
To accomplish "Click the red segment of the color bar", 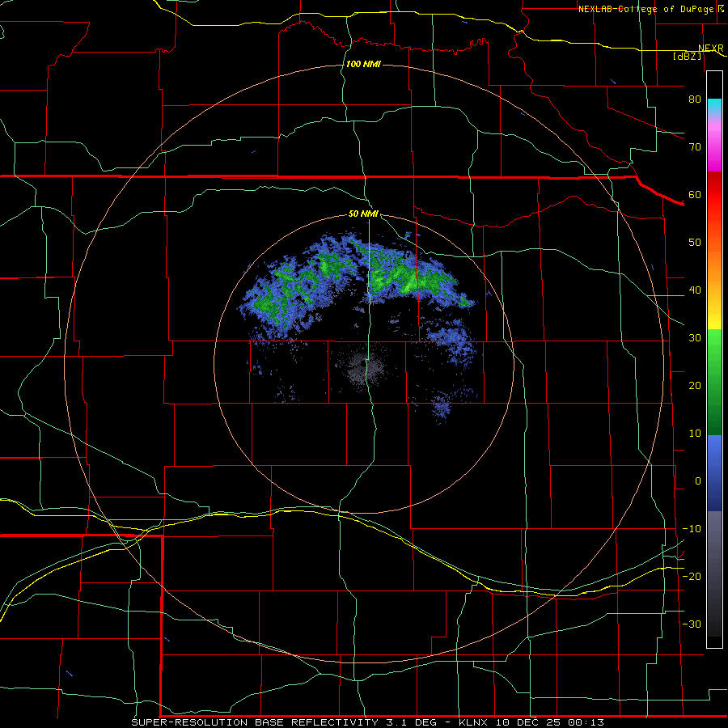I will [714, 195].
